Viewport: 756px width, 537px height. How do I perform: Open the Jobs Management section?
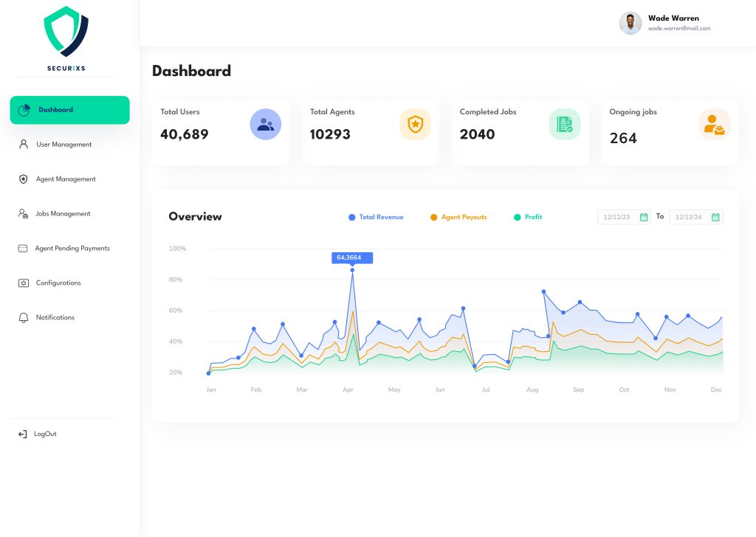[63, 214]
